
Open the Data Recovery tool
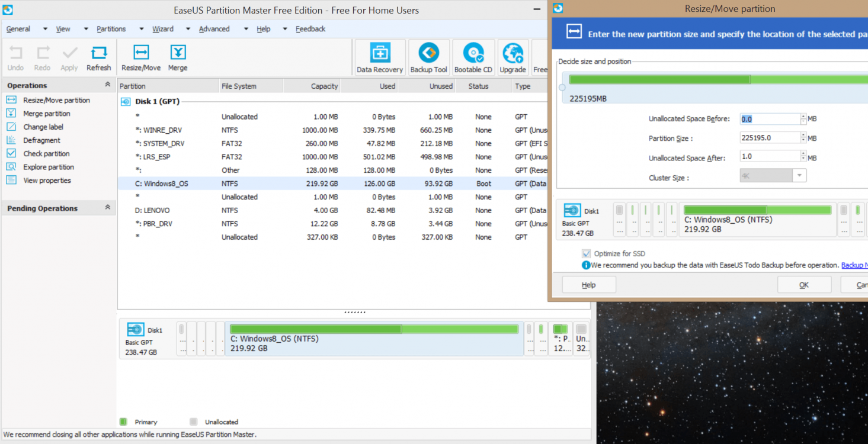[380, 58]
